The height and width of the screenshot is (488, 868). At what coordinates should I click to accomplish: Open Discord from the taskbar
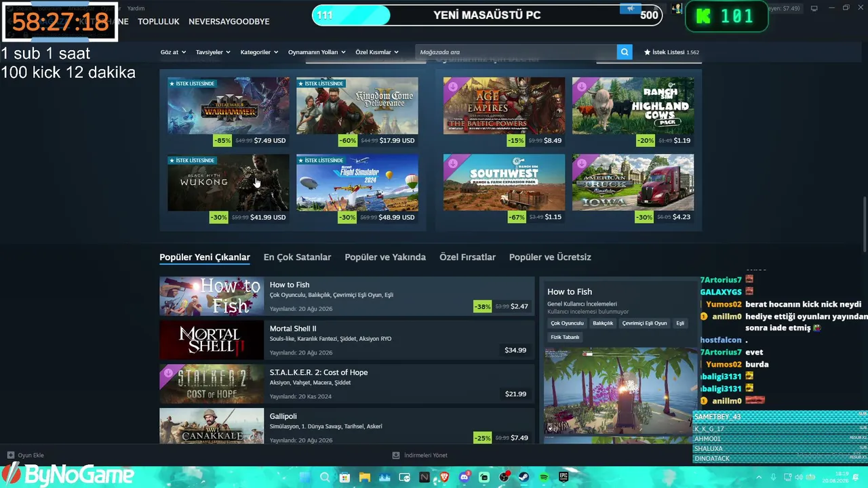coord(465,477)
